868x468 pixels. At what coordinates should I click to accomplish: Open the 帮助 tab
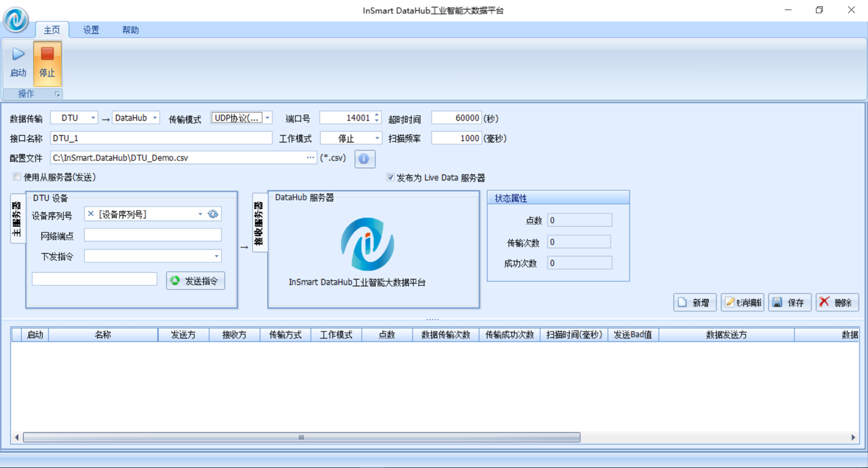point(130,30)
